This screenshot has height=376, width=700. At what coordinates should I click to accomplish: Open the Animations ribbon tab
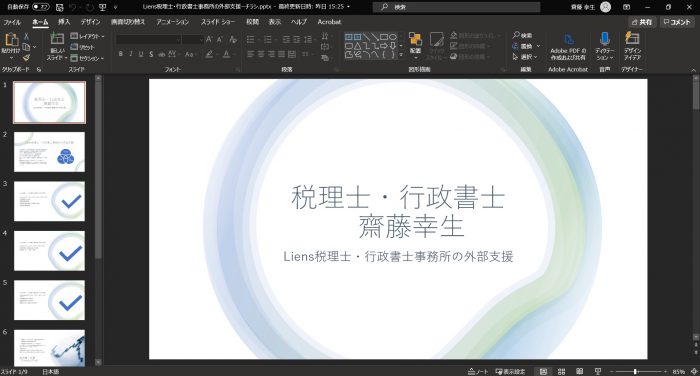173,22
